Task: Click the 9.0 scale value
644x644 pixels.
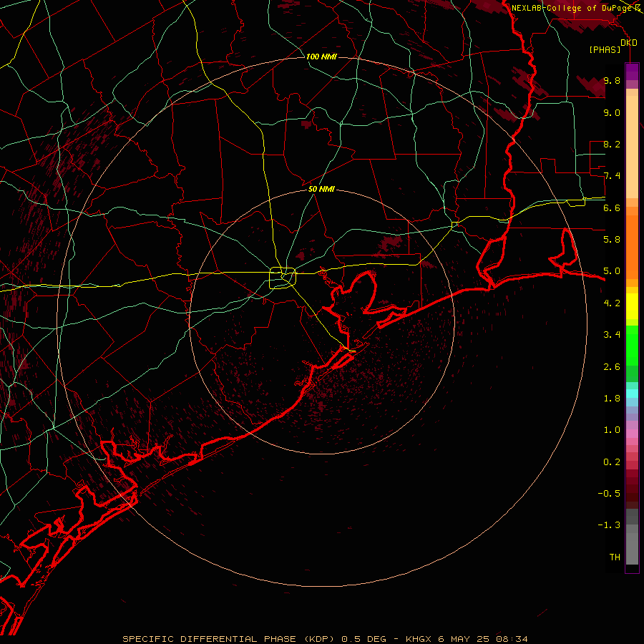Action: pyautogui.click(x=612, y=112)
